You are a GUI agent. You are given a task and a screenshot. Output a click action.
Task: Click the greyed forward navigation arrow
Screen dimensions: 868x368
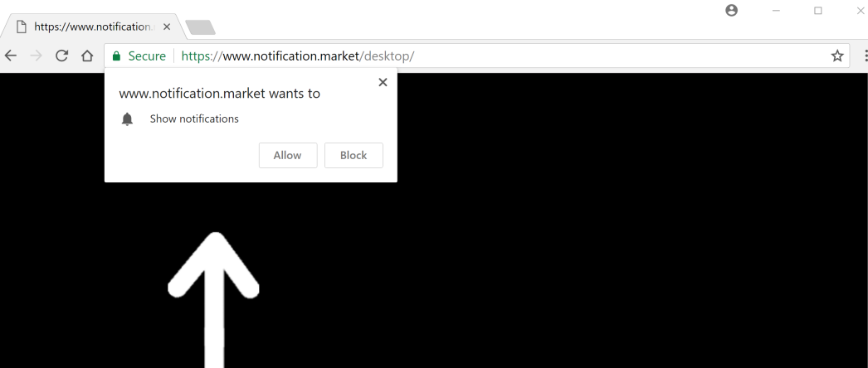[36, 56]
